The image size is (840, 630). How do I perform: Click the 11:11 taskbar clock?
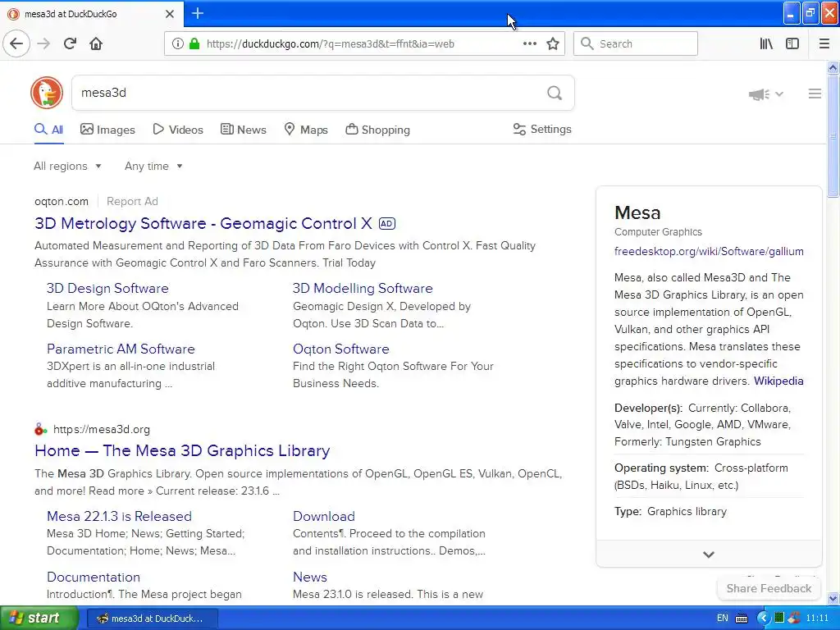[817, 619]
